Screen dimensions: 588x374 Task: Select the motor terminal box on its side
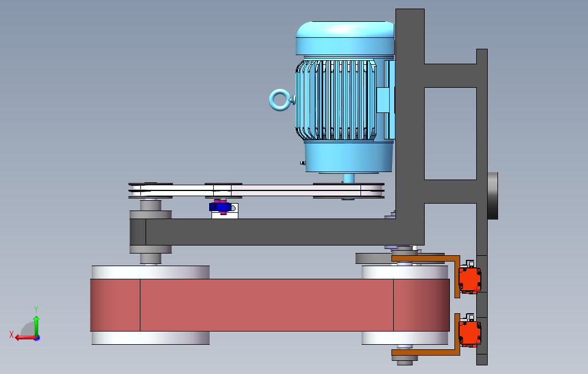(383, 100)
